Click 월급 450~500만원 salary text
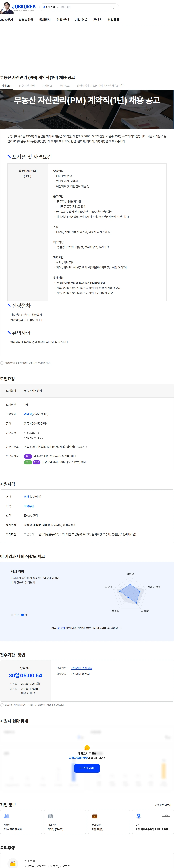174x868 pixels. pos(36,423)
